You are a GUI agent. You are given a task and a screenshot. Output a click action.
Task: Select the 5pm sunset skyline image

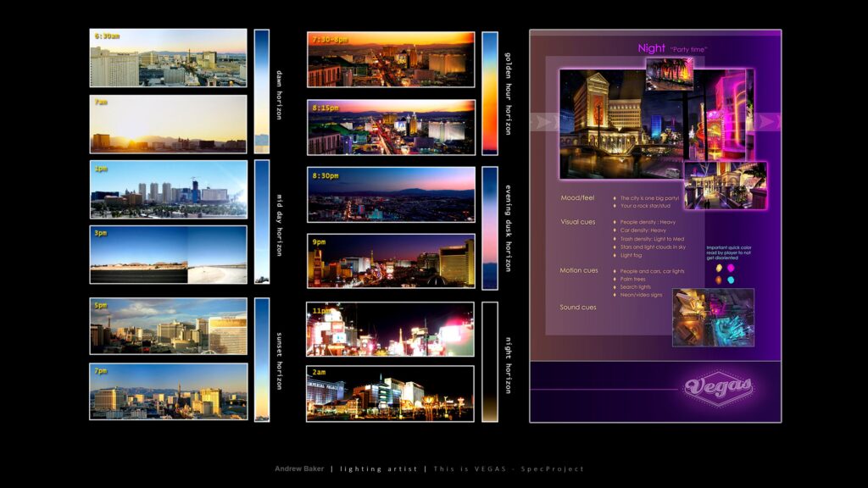pos(168,326)
